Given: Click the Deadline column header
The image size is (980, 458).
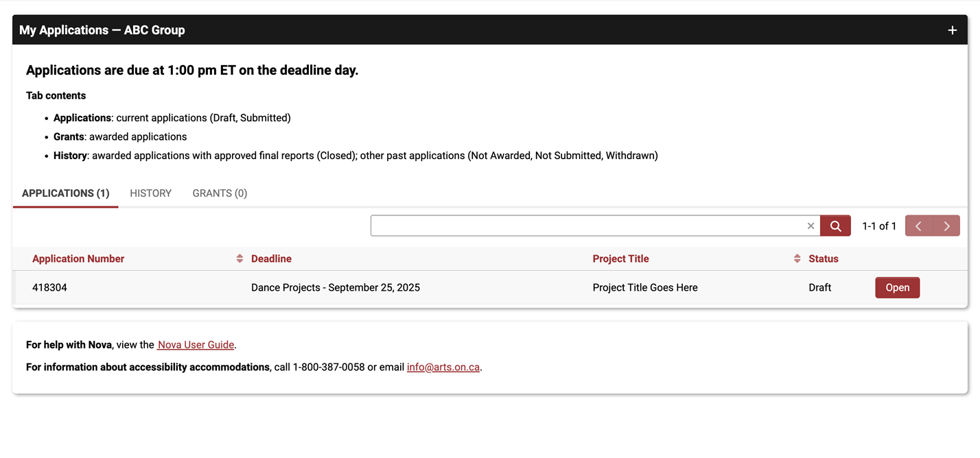Looking at the screenshot, I should pyautogui.click(x=271, y=259).
